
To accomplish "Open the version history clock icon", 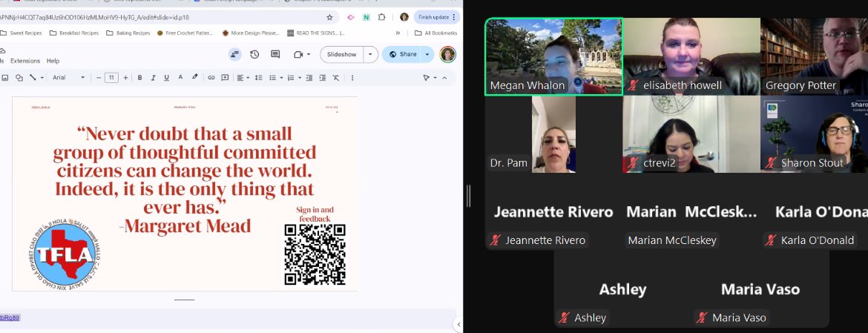I will [x=254, y=54].
